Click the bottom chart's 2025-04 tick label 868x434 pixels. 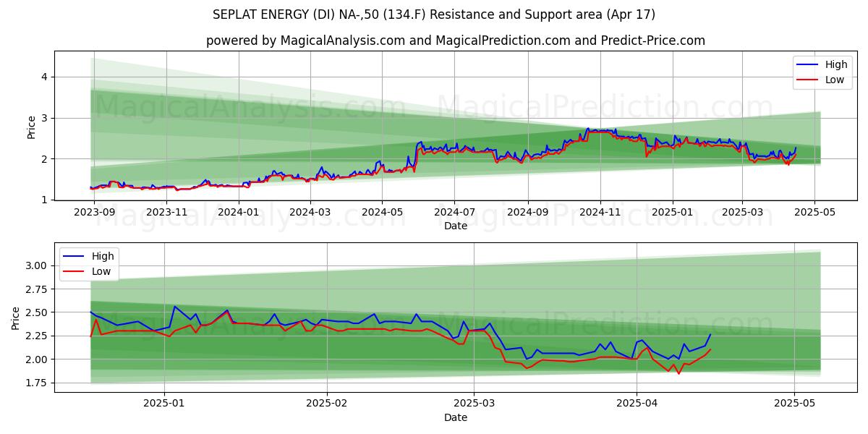pyautogui.click(x=637, y=404)
